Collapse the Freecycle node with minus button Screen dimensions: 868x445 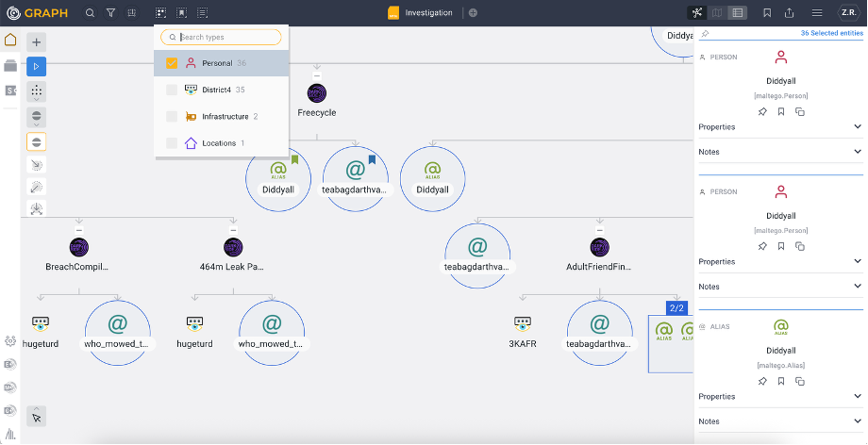(317, 75)
